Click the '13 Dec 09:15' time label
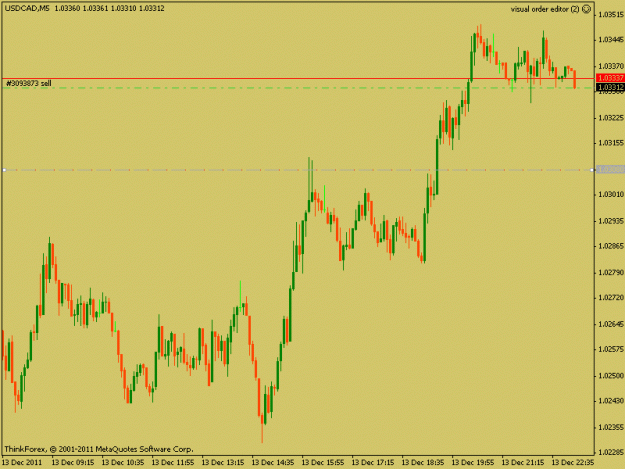Screen dimensions: 625x469 tap(73, 462)
